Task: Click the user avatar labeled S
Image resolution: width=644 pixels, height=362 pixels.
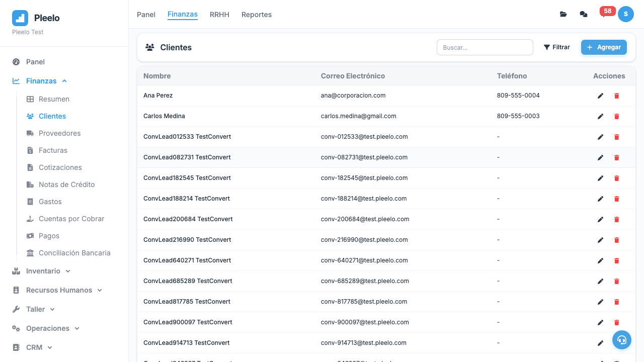Action: 626,14
